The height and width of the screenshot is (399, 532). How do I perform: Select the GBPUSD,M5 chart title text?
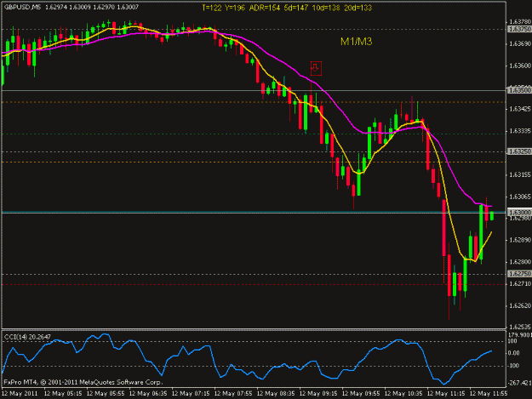[x=23, y=7]
